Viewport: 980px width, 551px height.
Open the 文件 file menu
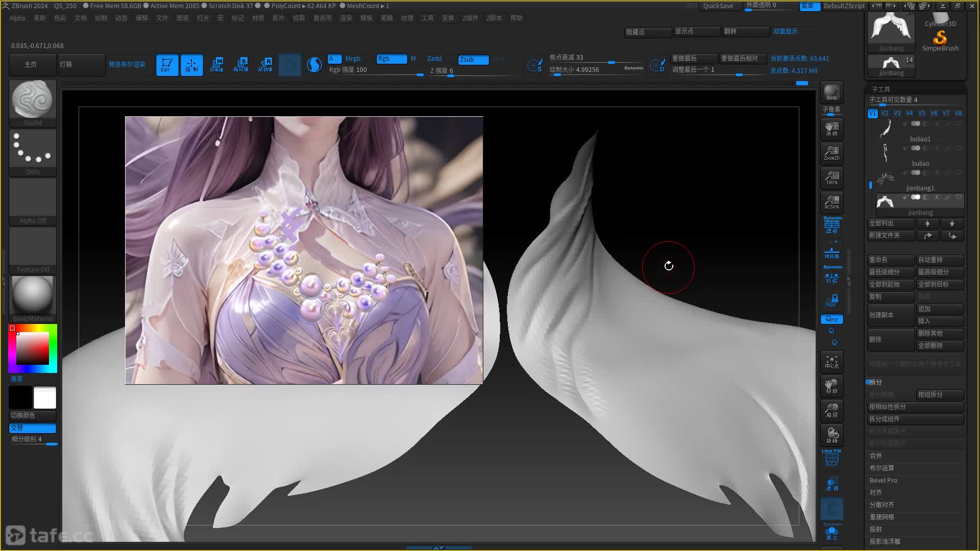click(162, 18)
